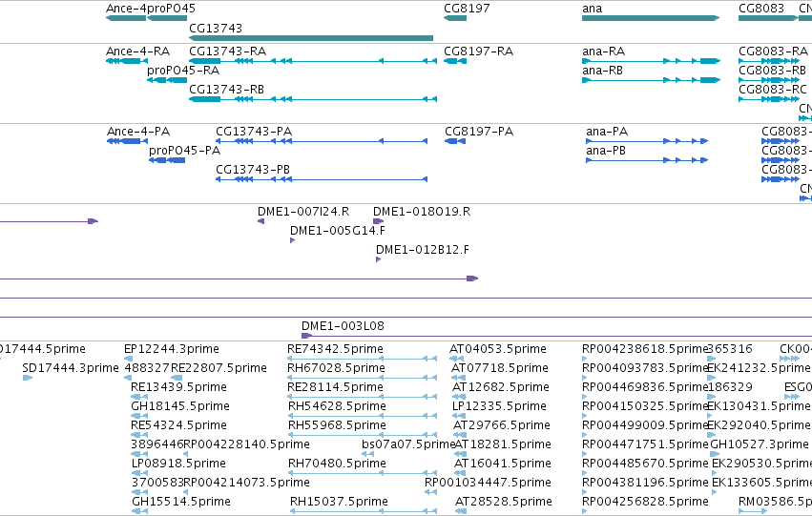Click the RP004228140.5prime EST label
The image size is (812, 516).
pyautogui.click(x=246, y=444)
